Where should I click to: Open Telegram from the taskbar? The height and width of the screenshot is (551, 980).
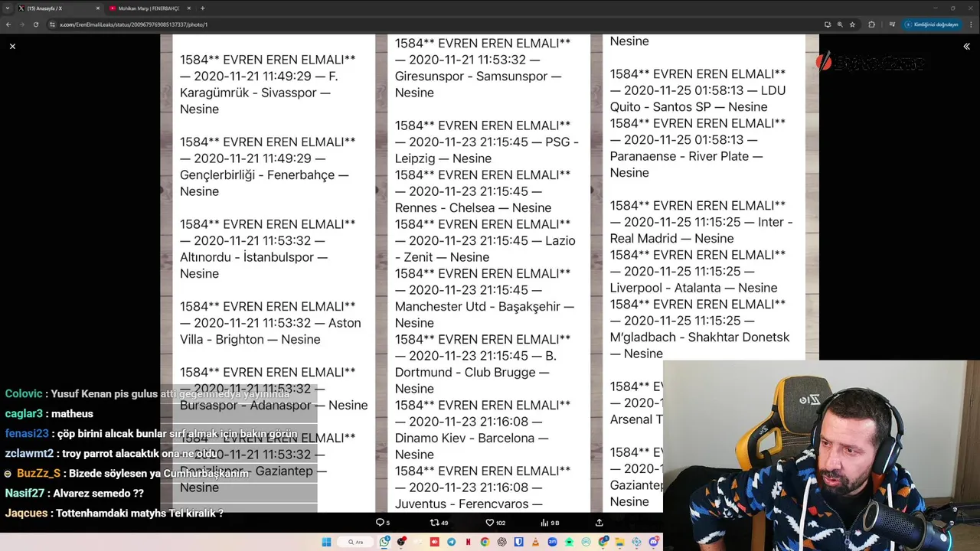(451, 542)
